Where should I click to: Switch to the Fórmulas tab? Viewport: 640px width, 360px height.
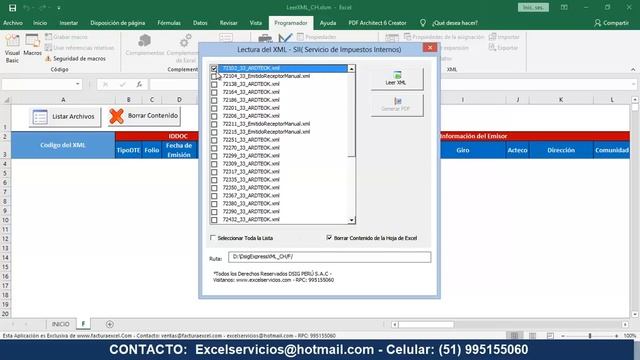click(x=169, y=23)
